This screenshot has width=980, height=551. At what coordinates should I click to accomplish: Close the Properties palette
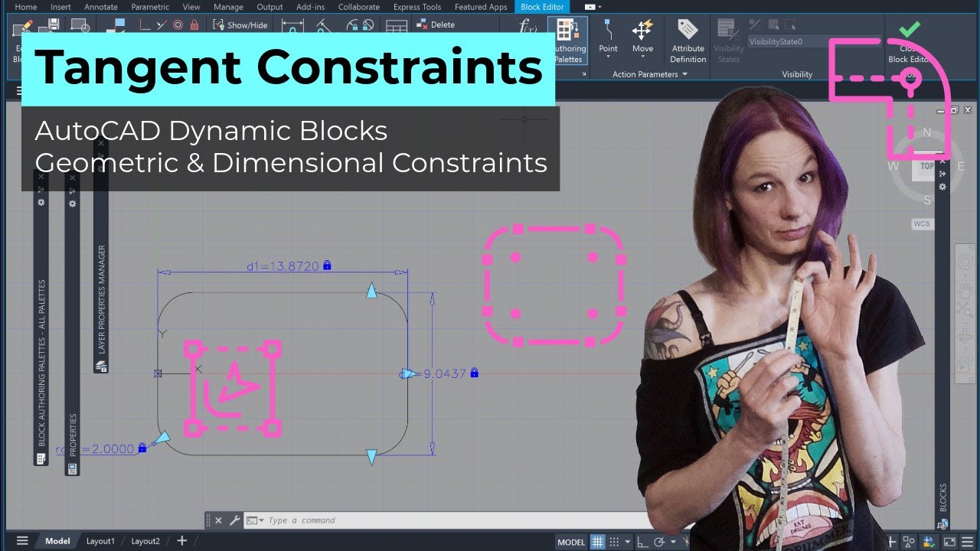[x=73, y=178]
